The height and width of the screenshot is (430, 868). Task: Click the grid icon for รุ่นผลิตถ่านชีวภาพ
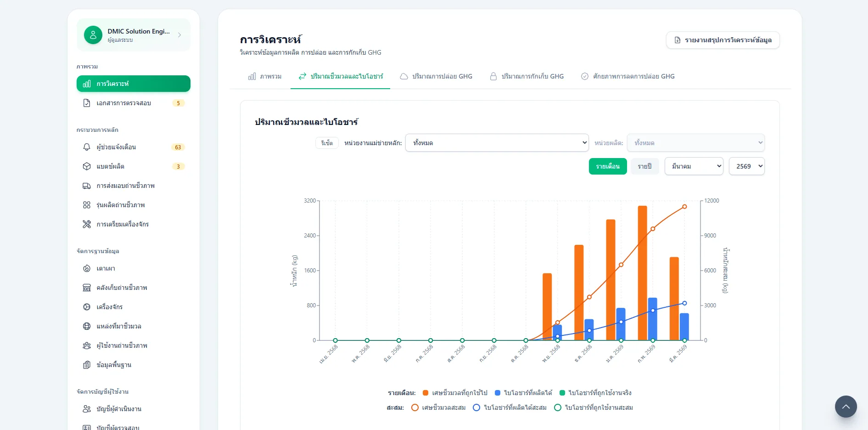click(x=87, y=205)
